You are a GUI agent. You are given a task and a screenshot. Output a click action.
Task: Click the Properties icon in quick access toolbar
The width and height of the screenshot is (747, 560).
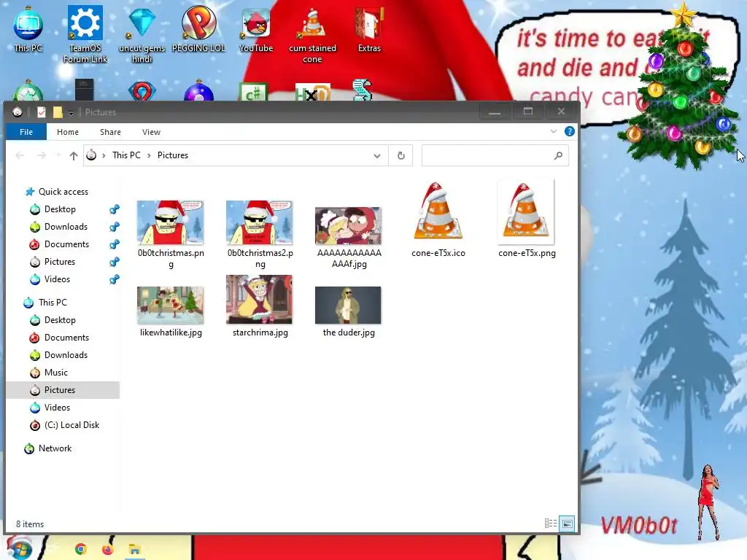click(x=42, y=112)
